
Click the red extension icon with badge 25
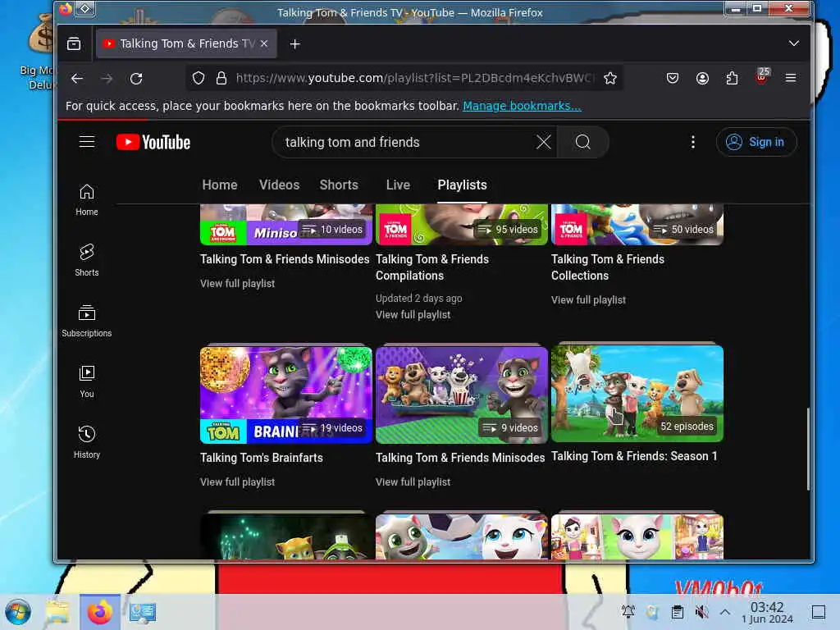(761, 77)
